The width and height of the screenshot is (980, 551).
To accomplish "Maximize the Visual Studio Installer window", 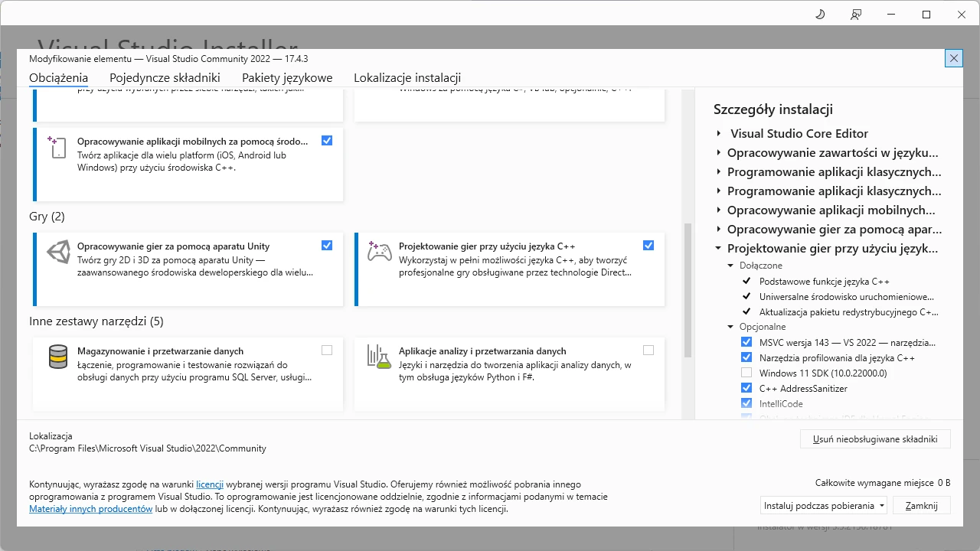I will (926, 15).
